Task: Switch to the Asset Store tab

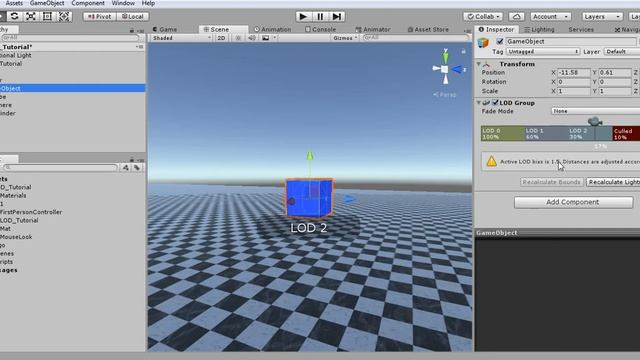Action: pyautogui.click(x=428, y=29)
